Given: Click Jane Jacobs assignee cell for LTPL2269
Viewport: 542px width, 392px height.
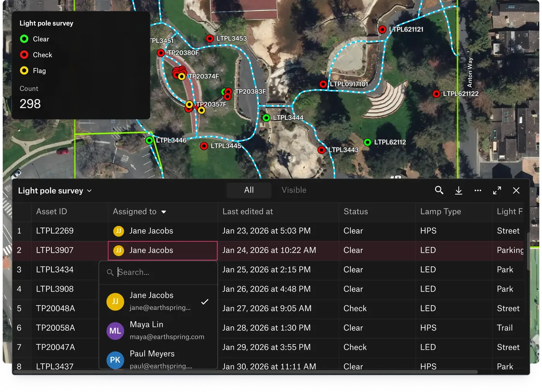Looking at the screenshot, I should point(163,231).
